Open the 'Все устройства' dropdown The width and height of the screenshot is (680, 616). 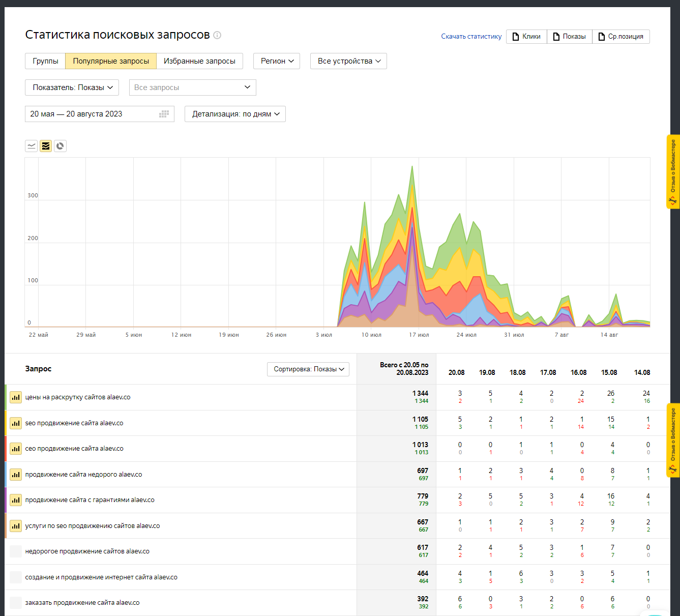[x=348, y=61]
